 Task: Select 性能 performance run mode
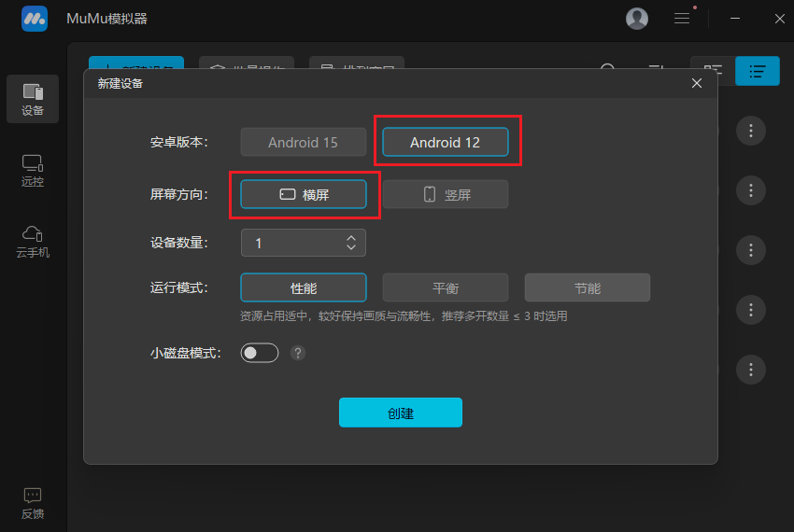coord(304,287)
